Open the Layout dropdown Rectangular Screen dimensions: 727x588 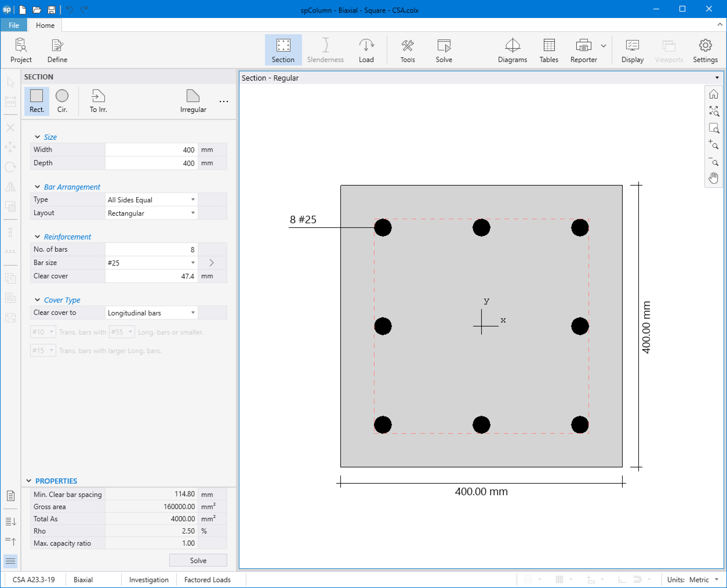[x=151, y=213]
